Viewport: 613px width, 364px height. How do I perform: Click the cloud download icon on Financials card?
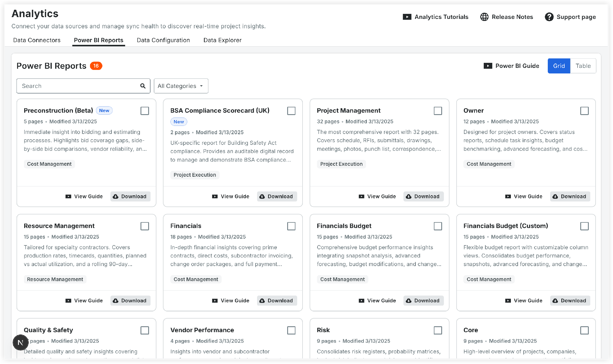pos(262,301)
